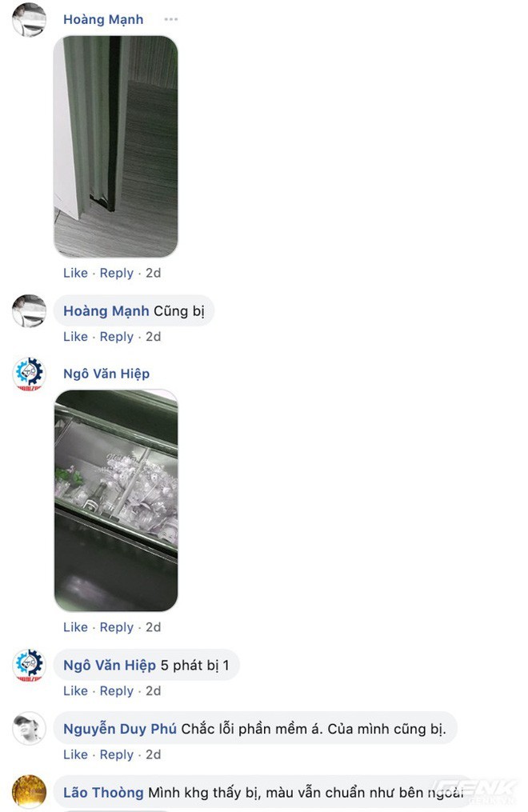Like Ngô Văn Hiệp's photo comment
The width and height of the screenshot is (528, 812).
pos(75,627)
